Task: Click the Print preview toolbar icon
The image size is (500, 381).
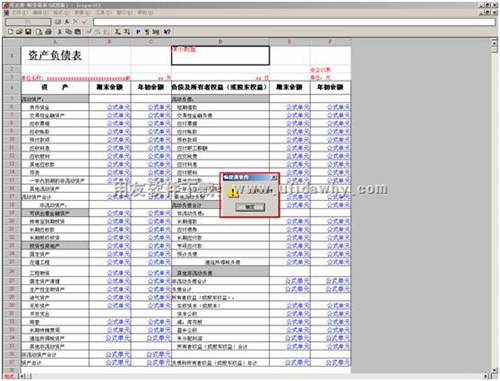Action: click(39, 32)
